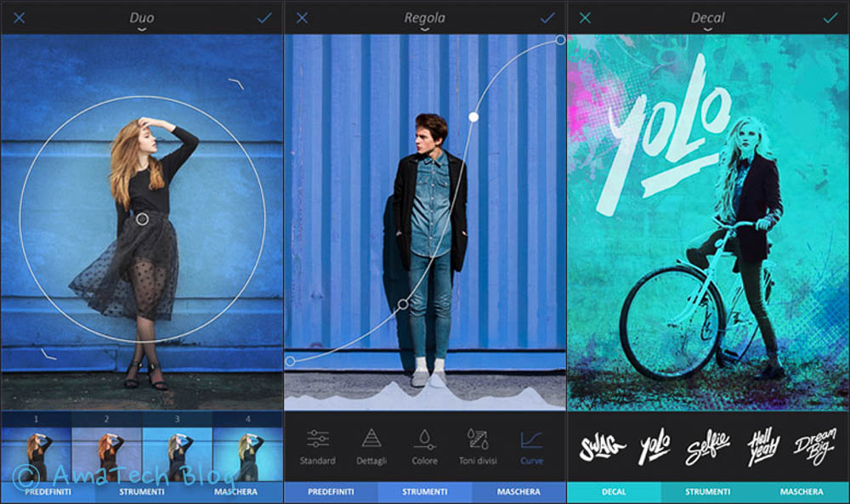Confirm the Duo edit with the checkmark
850x504 pixels.
pyautogui.click(x=264, y=18)
